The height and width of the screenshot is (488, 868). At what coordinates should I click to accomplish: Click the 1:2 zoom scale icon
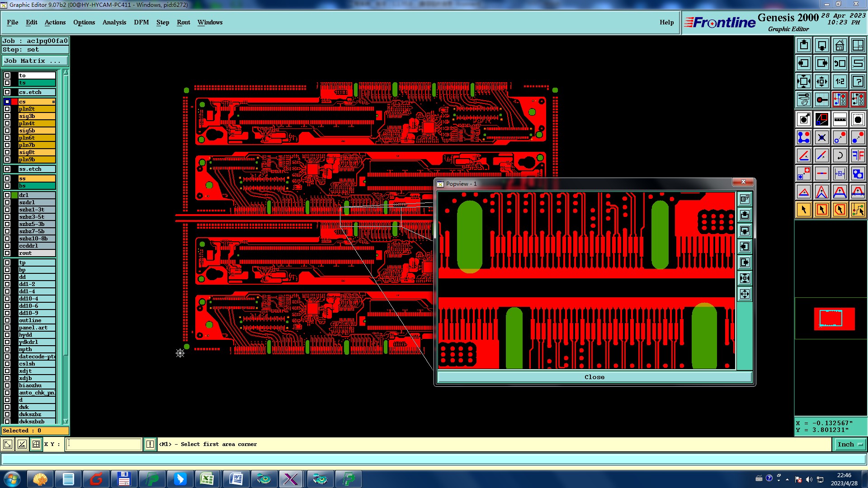[x=840, y=81]
